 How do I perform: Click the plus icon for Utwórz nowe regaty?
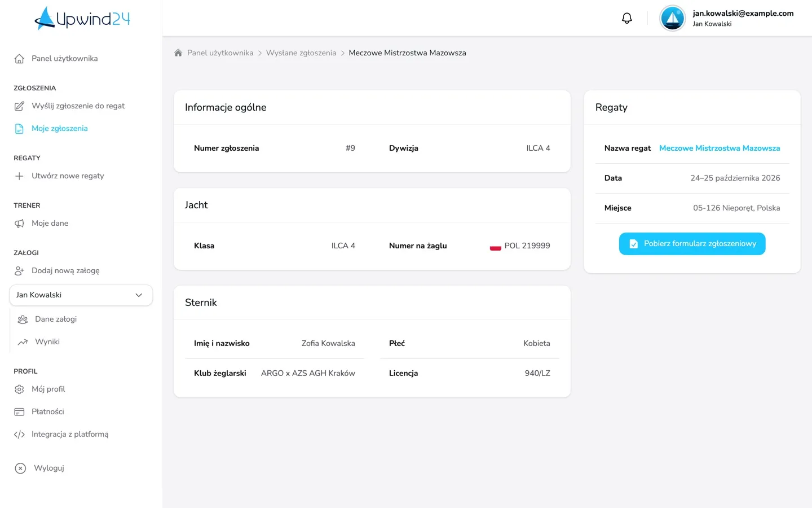pos(19,176)
